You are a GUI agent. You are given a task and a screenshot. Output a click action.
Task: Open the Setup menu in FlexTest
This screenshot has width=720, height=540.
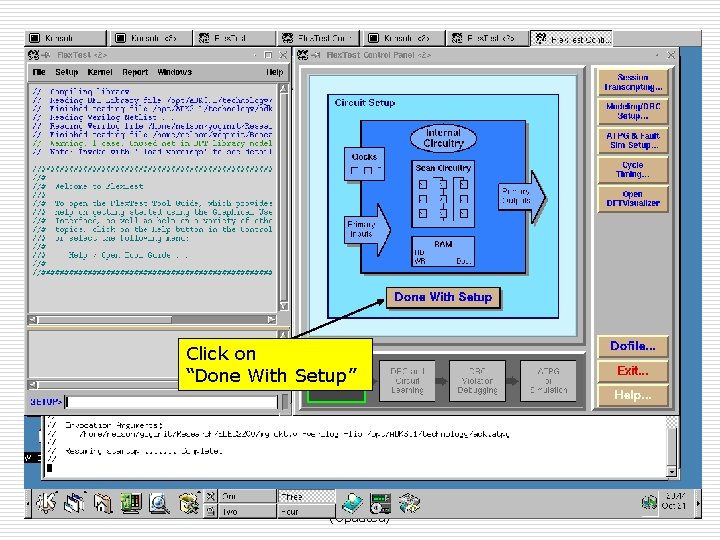coord(67,72)
